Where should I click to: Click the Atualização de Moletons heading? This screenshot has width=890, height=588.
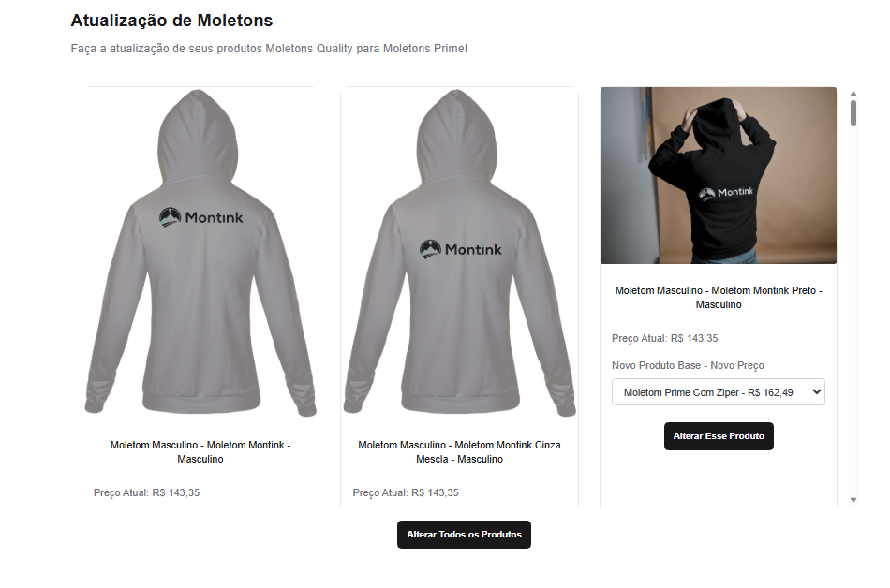pyautogui.click(x=171, y=21)
